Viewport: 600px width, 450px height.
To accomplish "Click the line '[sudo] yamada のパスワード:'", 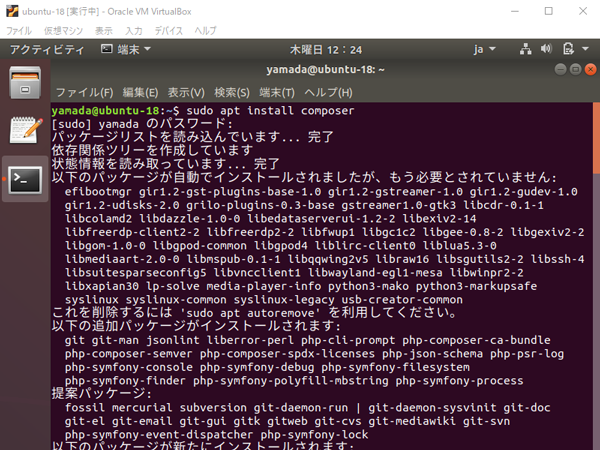I will point(142,124).
